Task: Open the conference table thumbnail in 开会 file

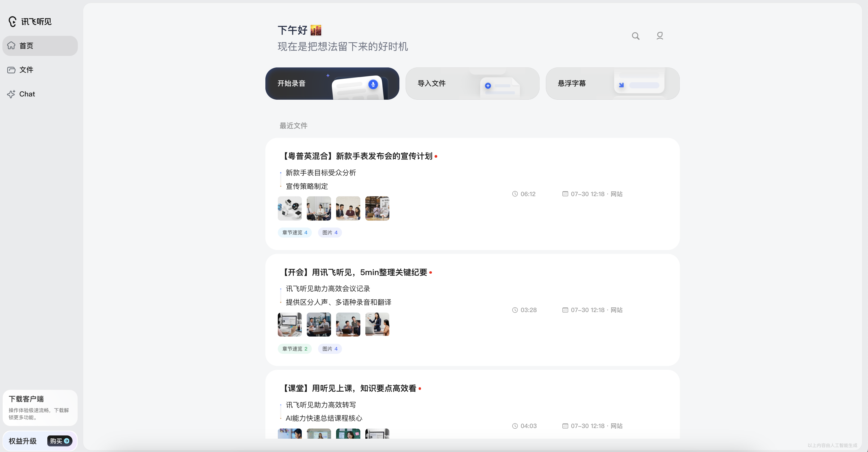Action: (x=319, y=325)
